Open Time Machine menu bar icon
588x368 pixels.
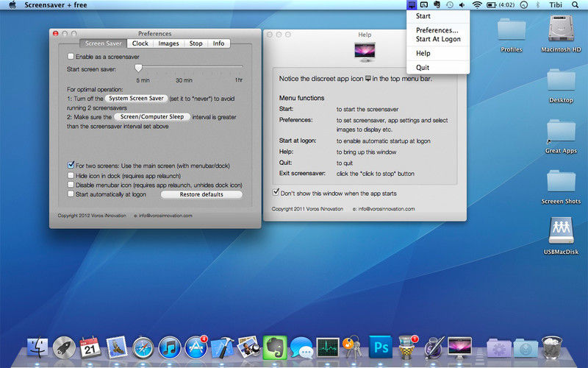click(x=449, y=5)
